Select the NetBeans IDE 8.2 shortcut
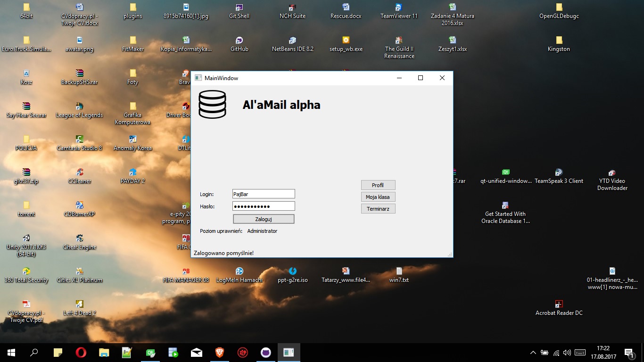Image resolution: width=644 pixels, height=362 pixels. point(292,44)
